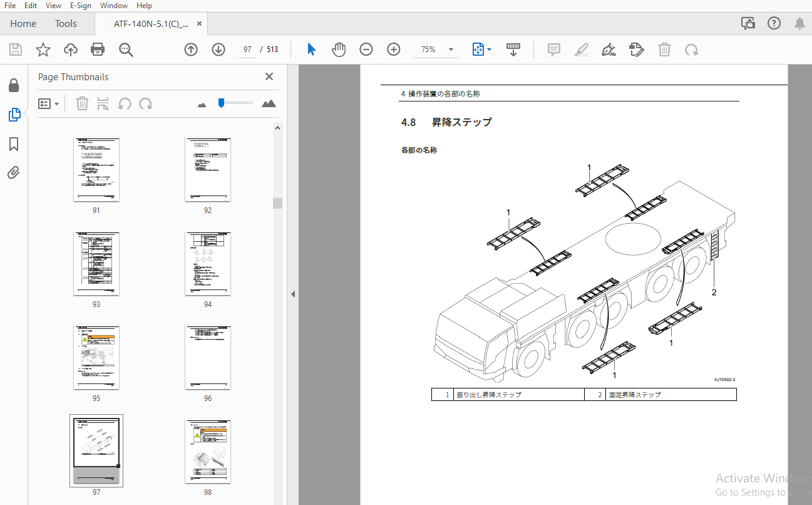The height and width of the screenshot is (505, 812).
Task: Open the E-Sign menu
Action: pos(81,5)
